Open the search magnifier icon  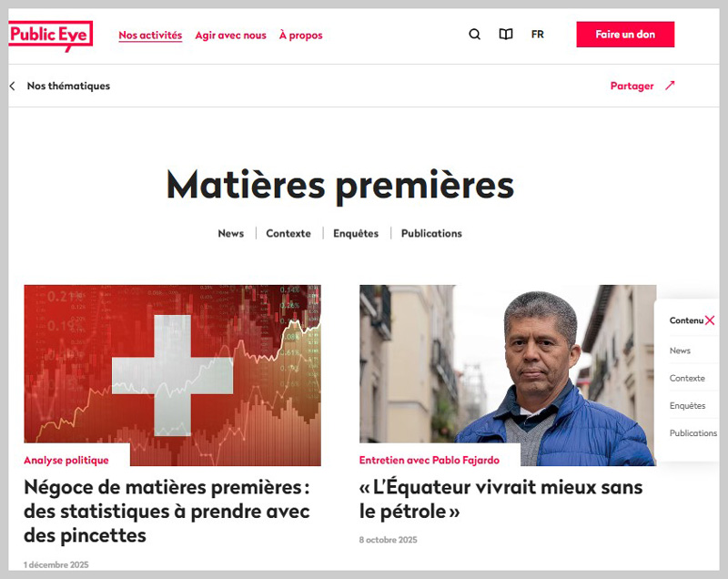click(x=474, y=35)
